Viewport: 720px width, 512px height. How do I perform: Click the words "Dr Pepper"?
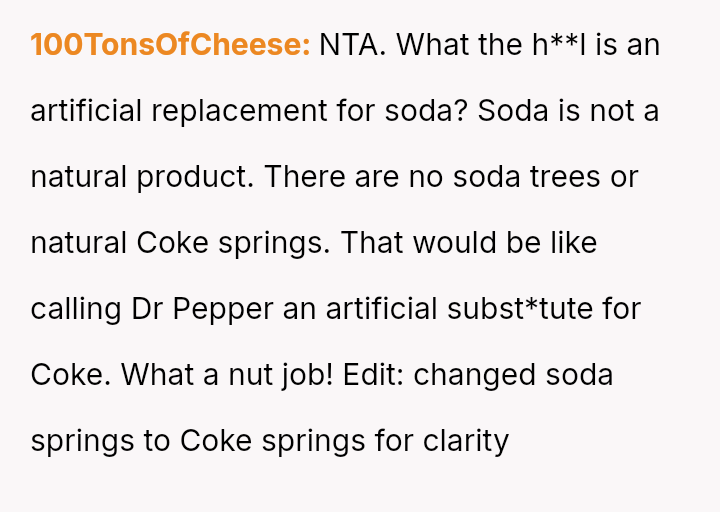click(x=202, y=309)
